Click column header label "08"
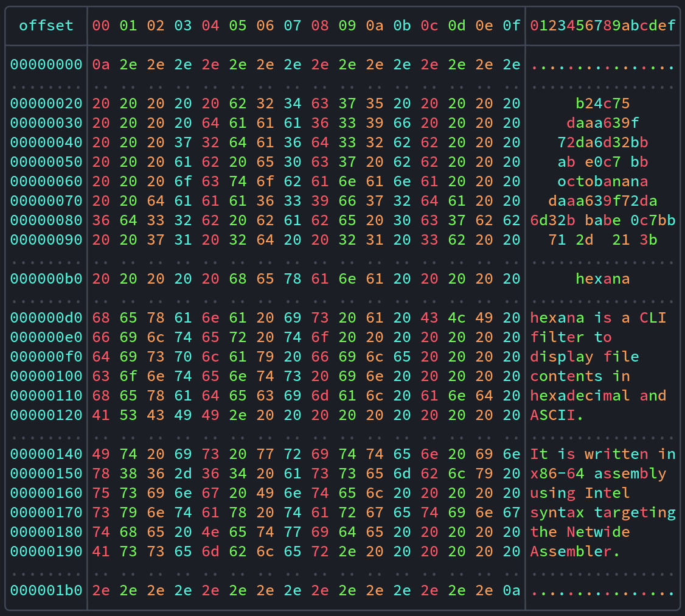 (x=320, y=26)
